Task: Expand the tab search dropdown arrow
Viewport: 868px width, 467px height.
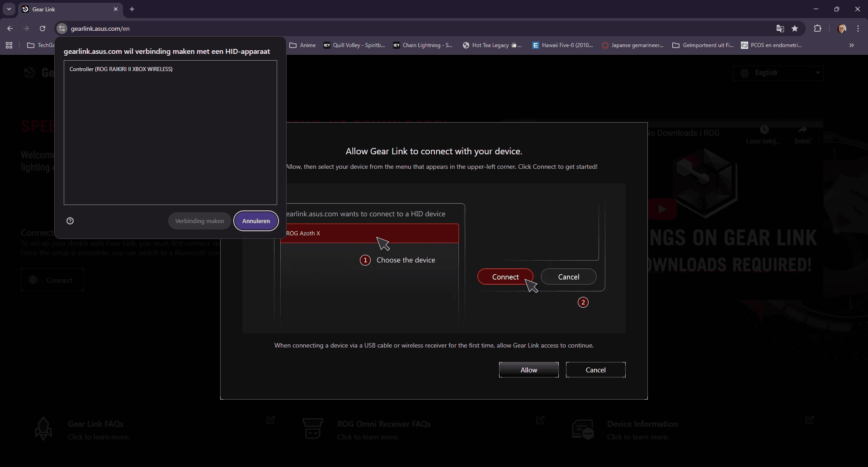Action: [9, 9]
